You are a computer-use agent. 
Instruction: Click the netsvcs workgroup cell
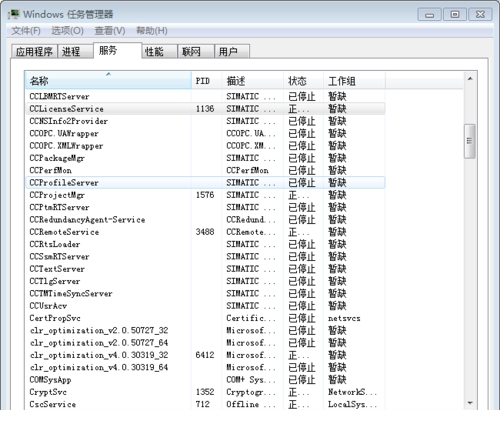coord(344,318)
